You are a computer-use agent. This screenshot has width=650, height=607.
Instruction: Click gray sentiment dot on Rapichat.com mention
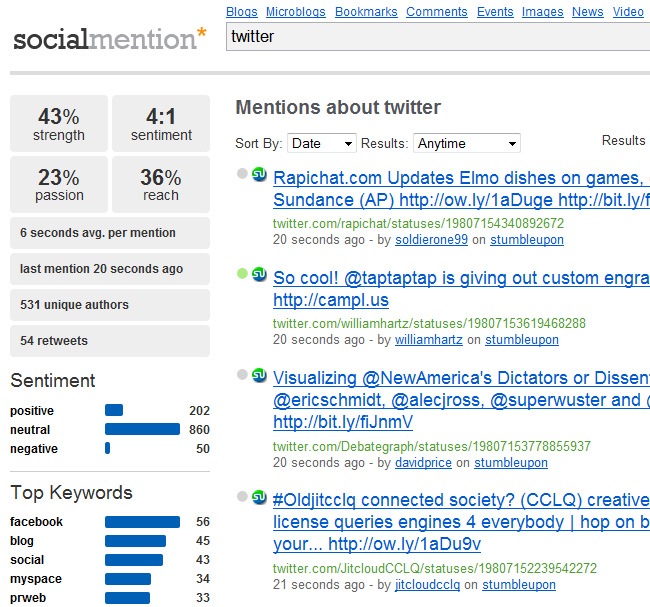[x=242, y=174]
